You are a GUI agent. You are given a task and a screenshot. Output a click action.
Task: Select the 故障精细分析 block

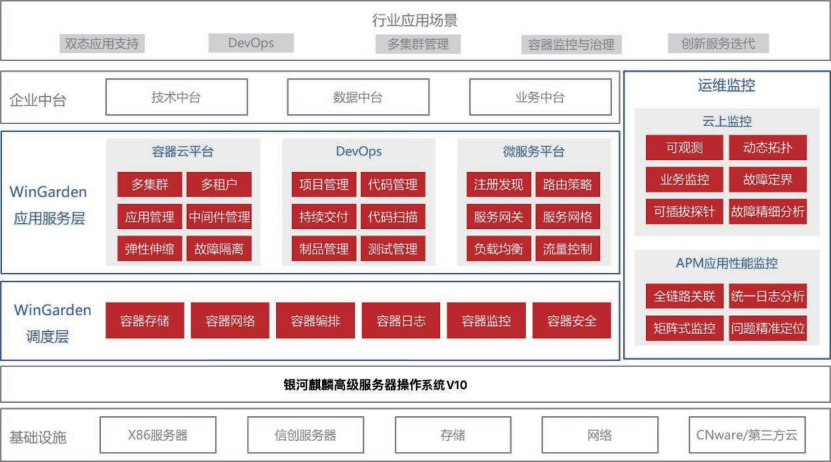click(x=768, y=211)
